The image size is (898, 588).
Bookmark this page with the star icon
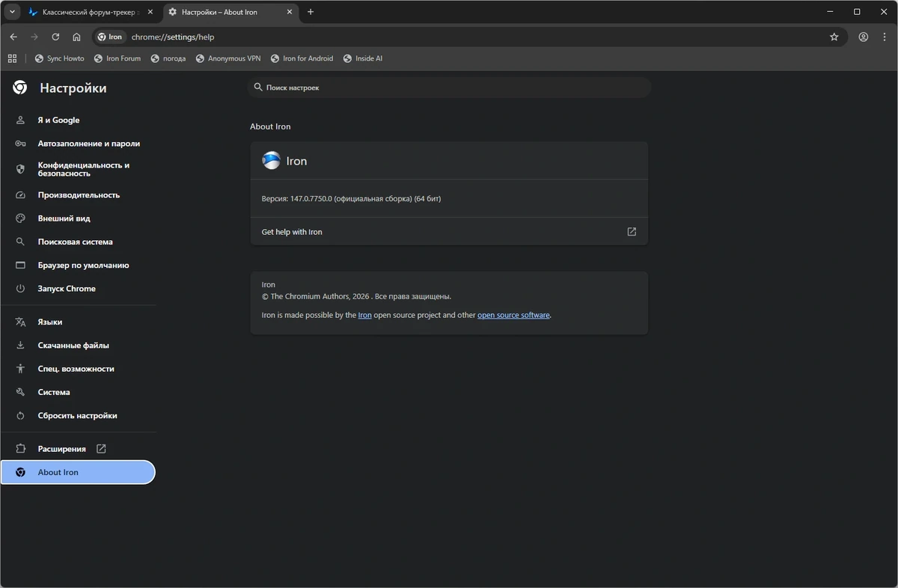[834, 37]
